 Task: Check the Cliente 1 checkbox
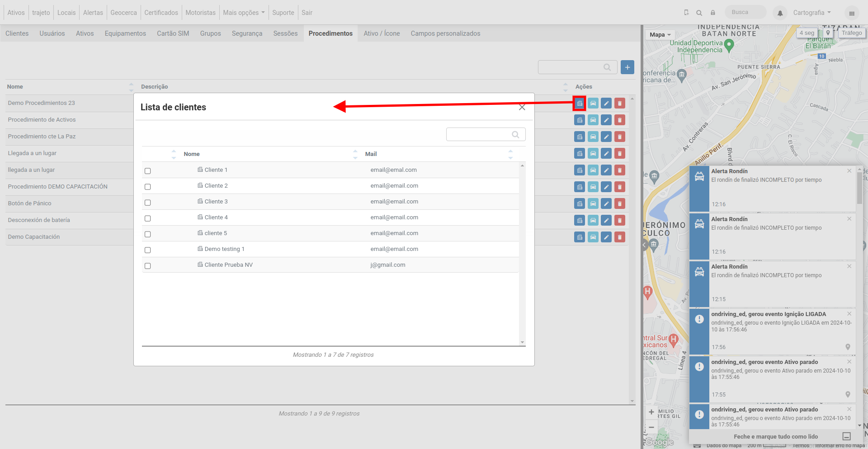[x=147, y=171]
